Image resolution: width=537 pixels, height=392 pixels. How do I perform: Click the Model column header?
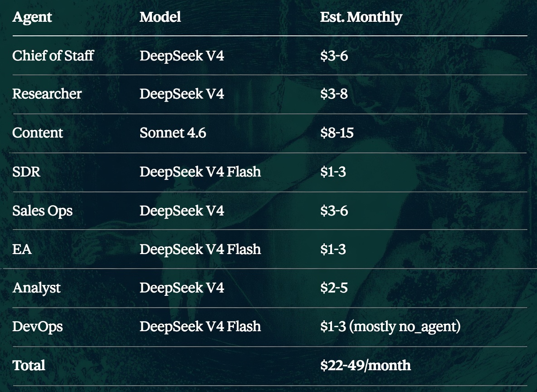160,17
